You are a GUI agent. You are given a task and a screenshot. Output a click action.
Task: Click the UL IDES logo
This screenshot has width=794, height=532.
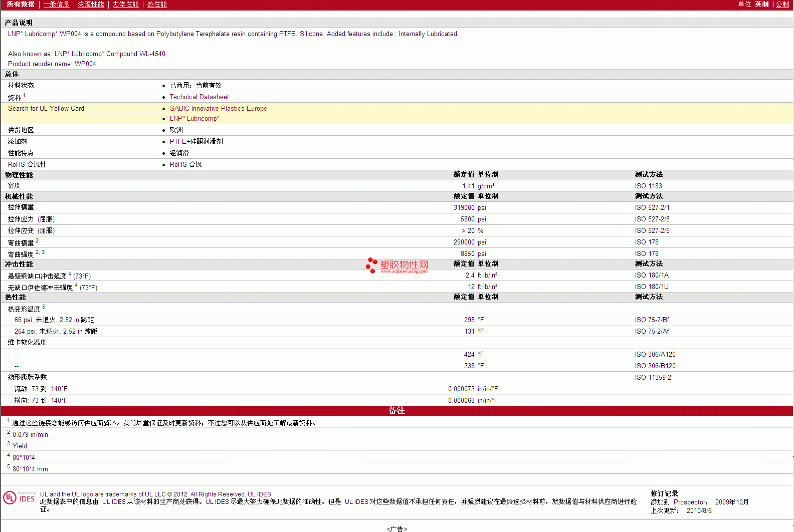pyautogui.click(x=20, y=498)
